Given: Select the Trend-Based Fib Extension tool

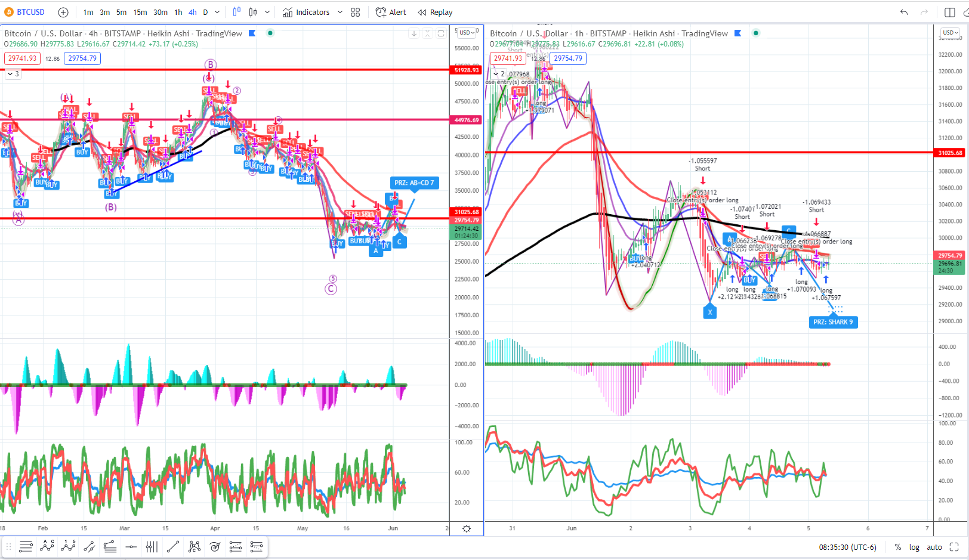Looking at the screenshot, I should (110, 546).
